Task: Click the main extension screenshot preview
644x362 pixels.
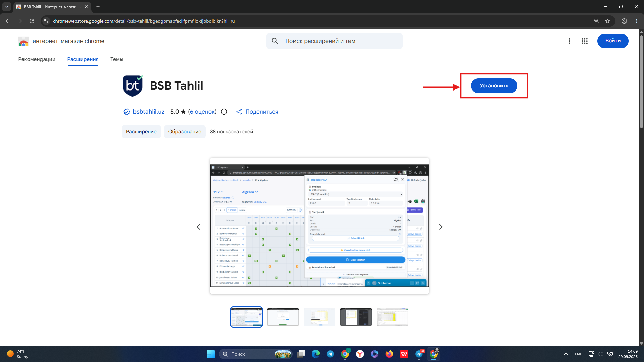Action: tap(319, 226)
